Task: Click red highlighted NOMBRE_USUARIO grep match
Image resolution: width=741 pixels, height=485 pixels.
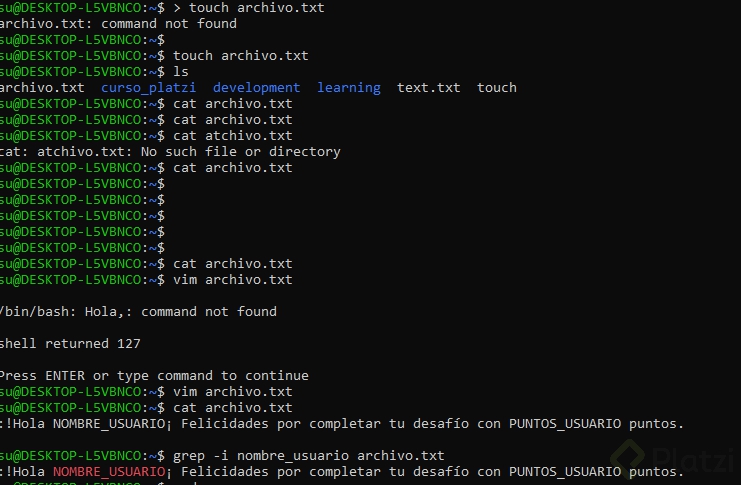Action: [109, 472]
